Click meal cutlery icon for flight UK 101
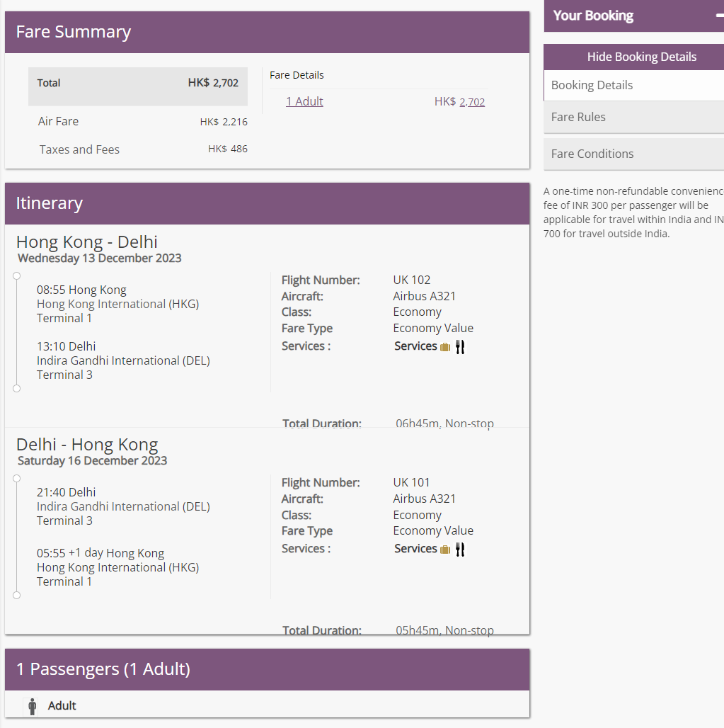Viewport: 724px width, 728px height. (460, 550)
